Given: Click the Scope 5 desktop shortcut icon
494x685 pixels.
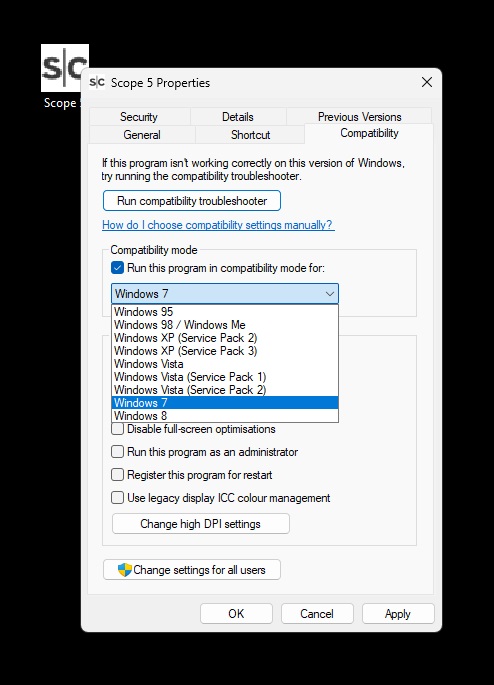Looking at the screenshot, I should 65,68.
